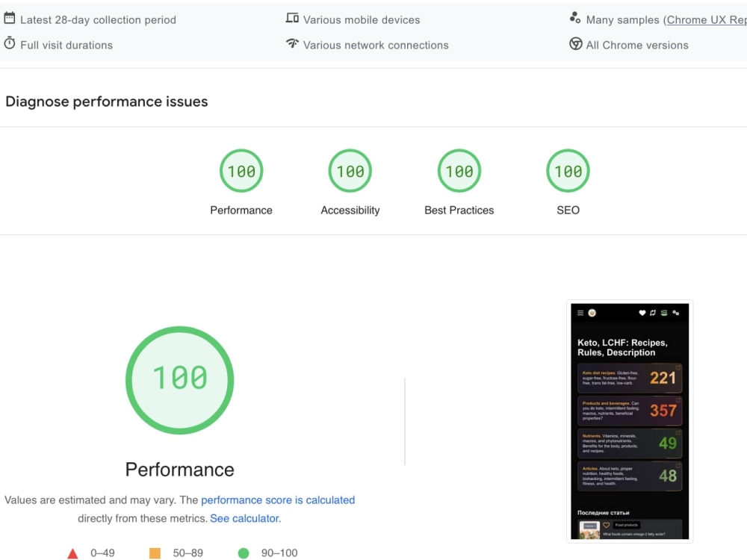This screenshot has height=560, width=747.
Task: Click the '0–49' legend range text
Action: click(x=102, y=553)
